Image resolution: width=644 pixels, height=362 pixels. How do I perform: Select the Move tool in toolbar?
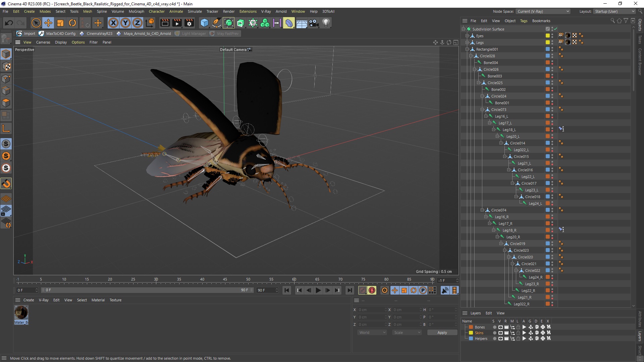[48, 23]
